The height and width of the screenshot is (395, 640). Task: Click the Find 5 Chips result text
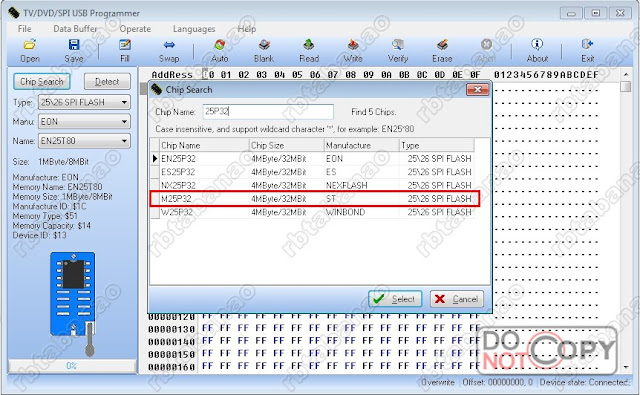[373, 111]
